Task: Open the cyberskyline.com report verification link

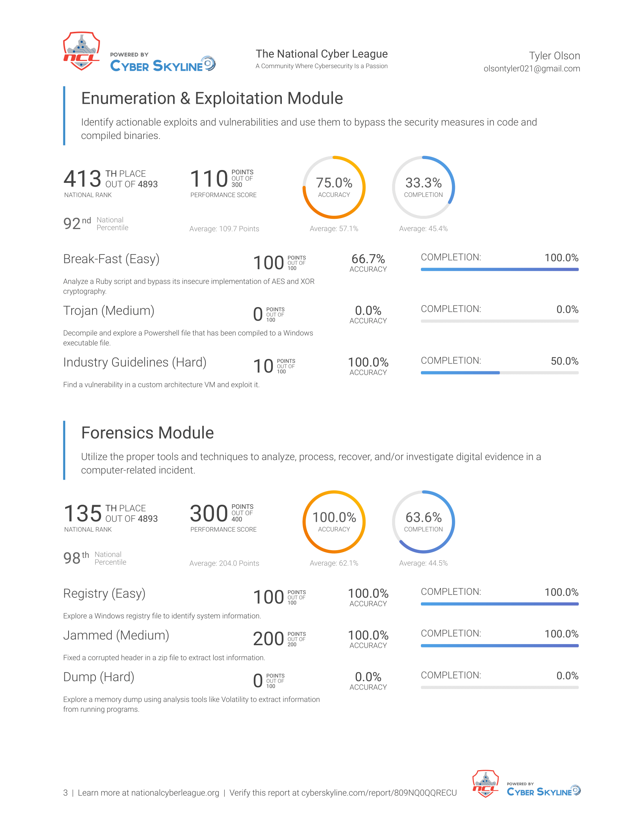Action: [x=379, y=792]
